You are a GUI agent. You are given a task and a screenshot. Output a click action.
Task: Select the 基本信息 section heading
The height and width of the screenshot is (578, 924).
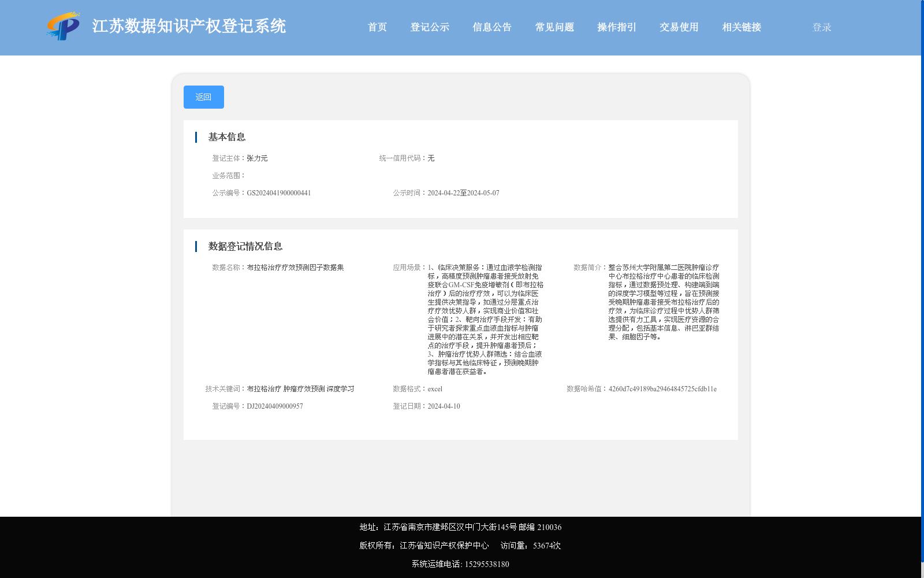click(x=227, y=137)
